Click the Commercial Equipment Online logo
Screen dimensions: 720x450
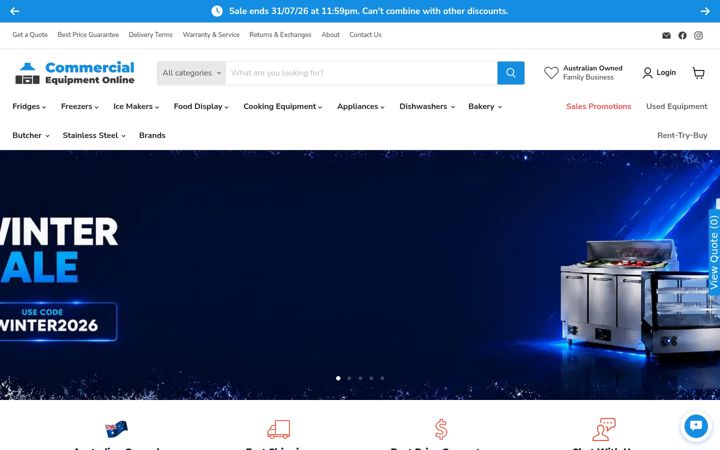(75, 73)
